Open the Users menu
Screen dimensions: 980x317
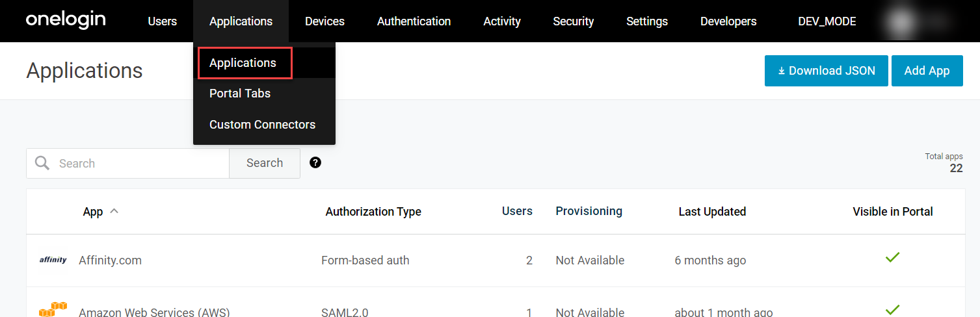(162, 21)
